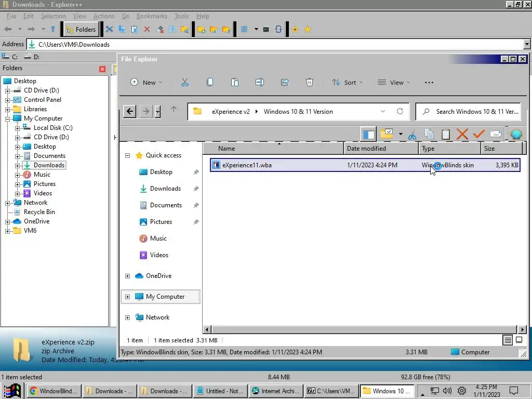Click the red Delete X in Explorer++ toolbar

pyautogui.click(x=147, y=30)
